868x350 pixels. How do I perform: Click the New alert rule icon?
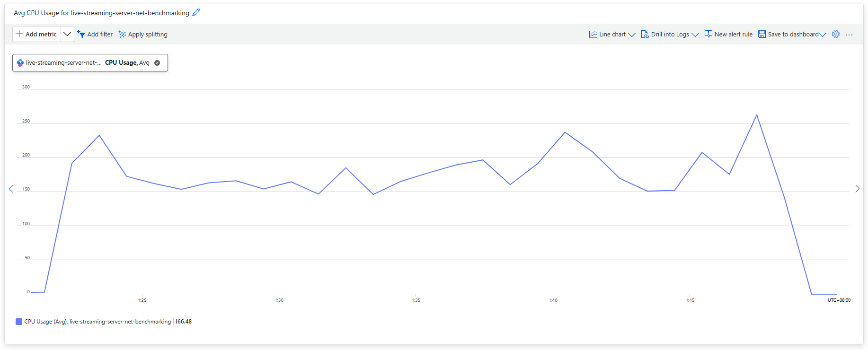click(709, 34)
